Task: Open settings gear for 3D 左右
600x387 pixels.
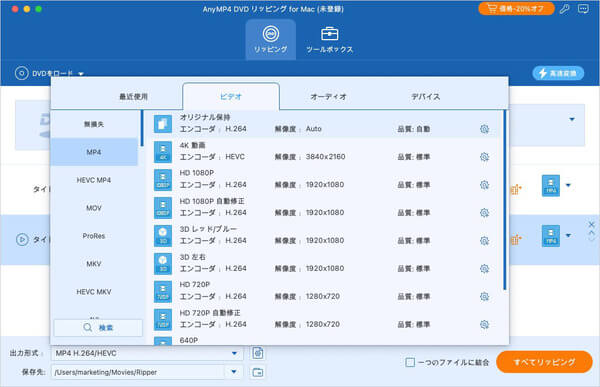Action: point(484,269)
